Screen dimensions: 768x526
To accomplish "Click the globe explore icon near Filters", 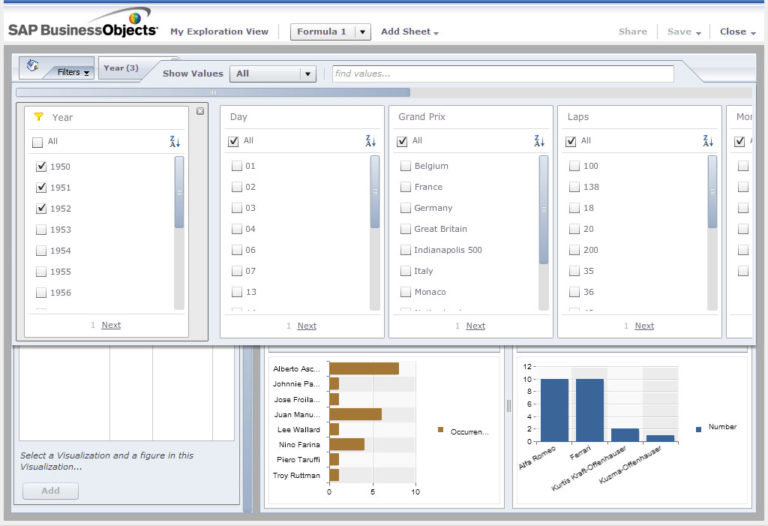I will coord(33,67).
